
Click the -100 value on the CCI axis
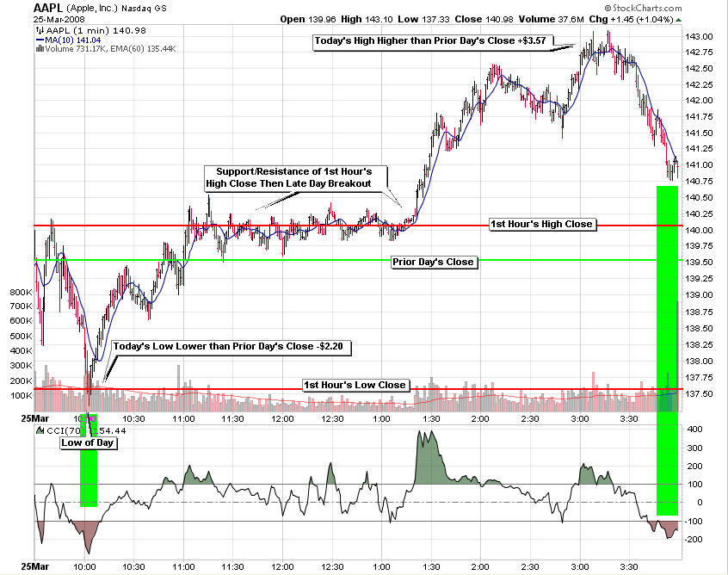(694, 522)
